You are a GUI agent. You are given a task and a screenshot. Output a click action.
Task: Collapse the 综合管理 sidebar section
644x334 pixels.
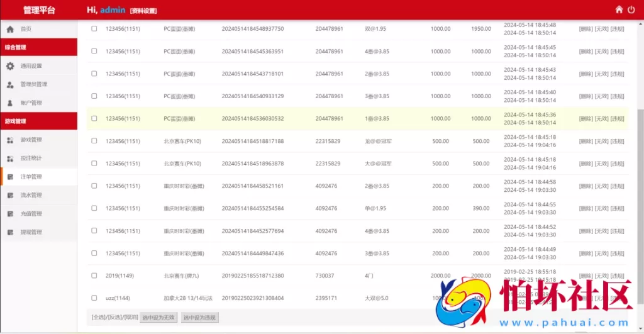point(38,47)
